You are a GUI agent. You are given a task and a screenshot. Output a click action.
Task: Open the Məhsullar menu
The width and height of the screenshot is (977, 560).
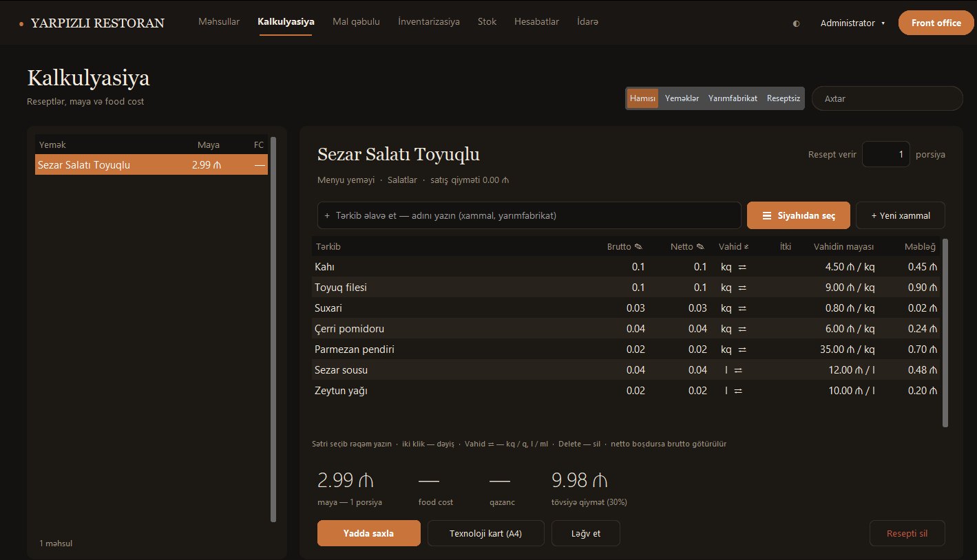[219, 22]
